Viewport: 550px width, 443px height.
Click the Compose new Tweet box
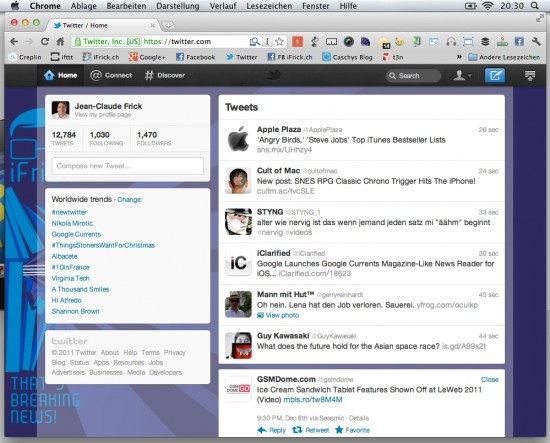coord(128,166)
